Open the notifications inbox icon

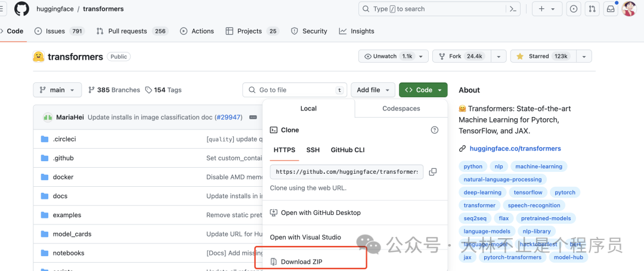(611, 8)
